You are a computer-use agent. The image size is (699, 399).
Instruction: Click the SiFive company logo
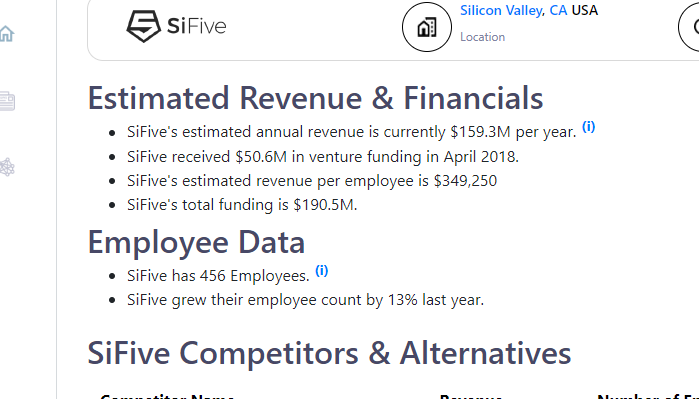177,26
